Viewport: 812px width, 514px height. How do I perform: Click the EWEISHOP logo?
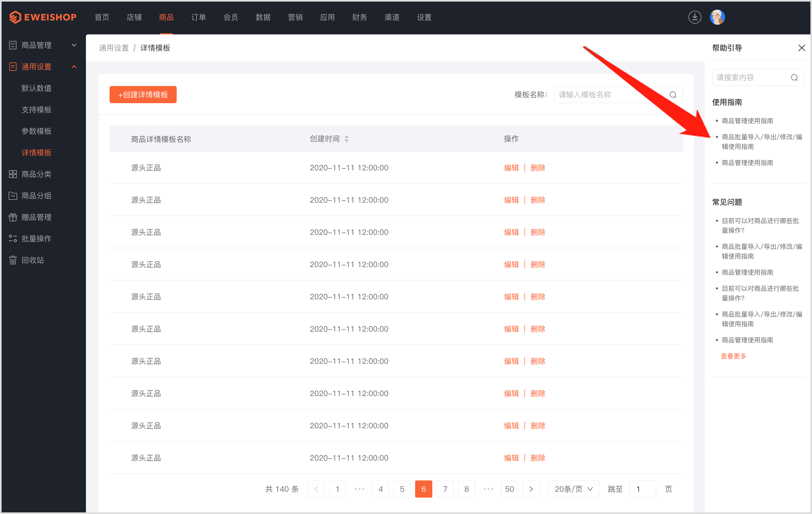(43, 17)
